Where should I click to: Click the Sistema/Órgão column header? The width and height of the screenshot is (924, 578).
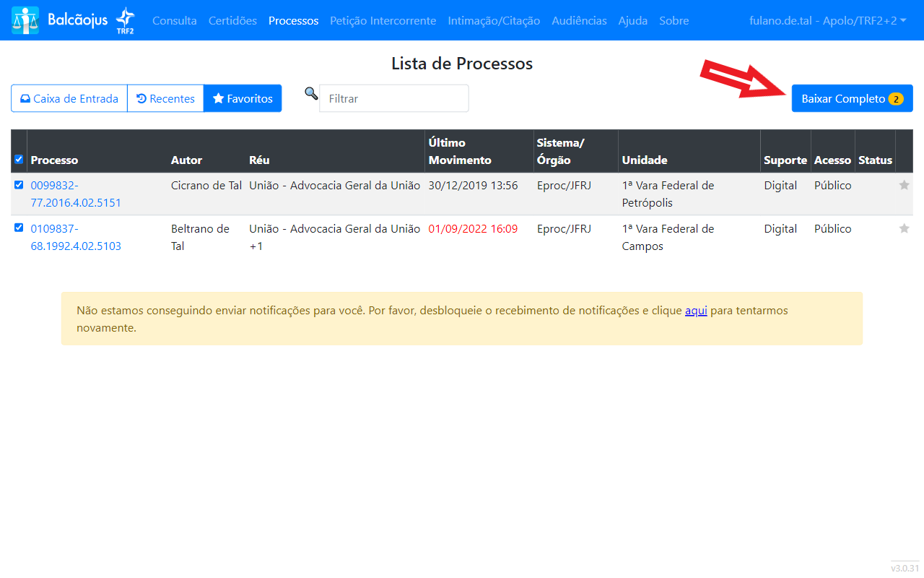(x=560, y=152)
